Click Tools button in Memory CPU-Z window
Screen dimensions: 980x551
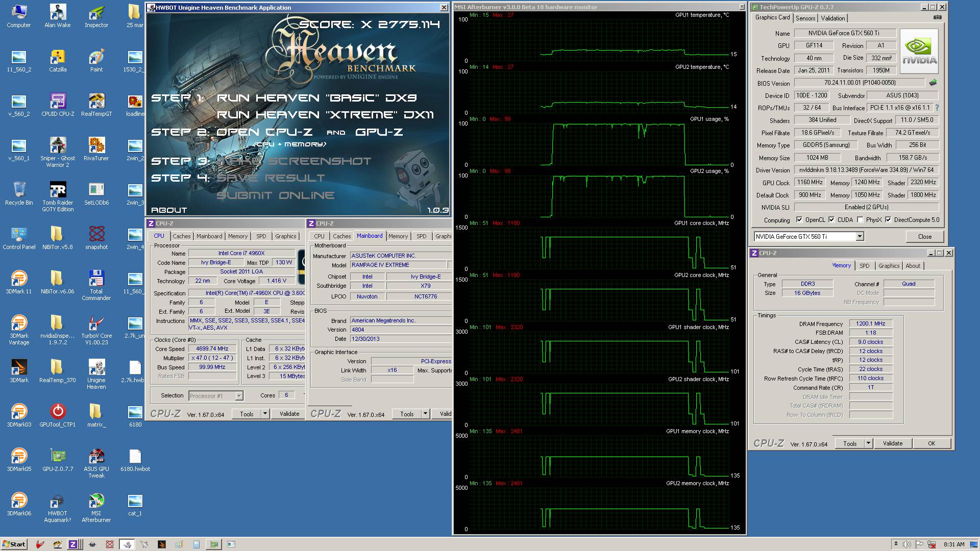[x=850, y=443]
